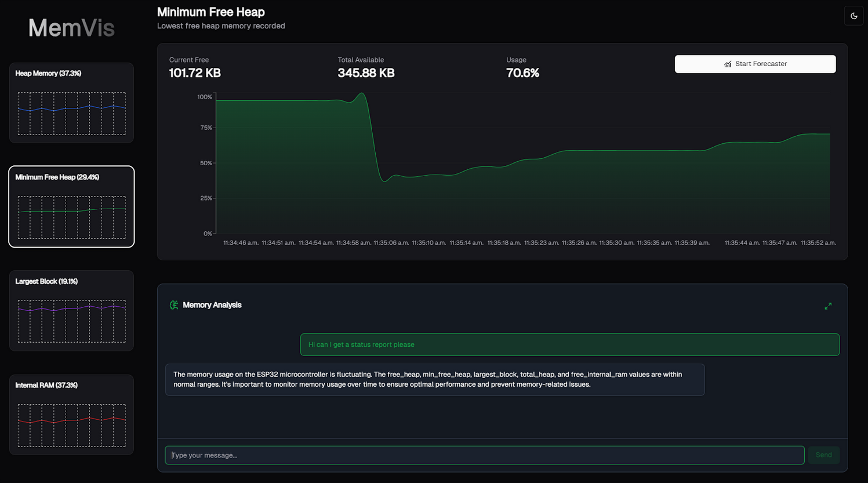
Task: Click the Memory Analysis title text
Action: coord(212,305)
